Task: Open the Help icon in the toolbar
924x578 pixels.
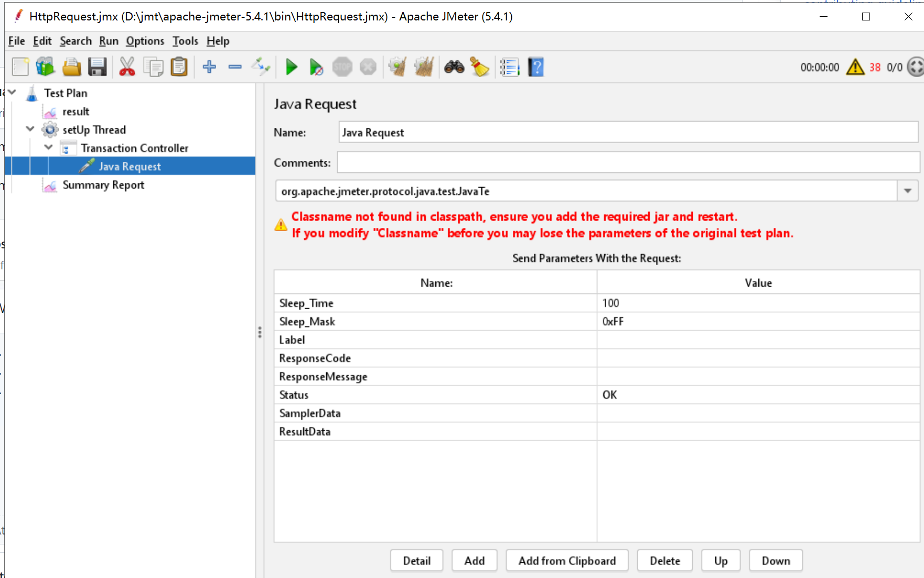Action: [535, 67]
